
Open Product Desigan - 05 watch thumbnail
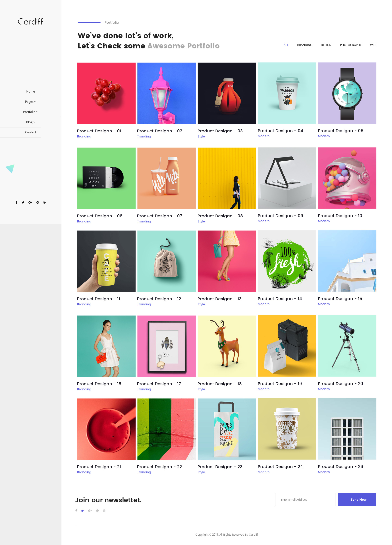347,93
